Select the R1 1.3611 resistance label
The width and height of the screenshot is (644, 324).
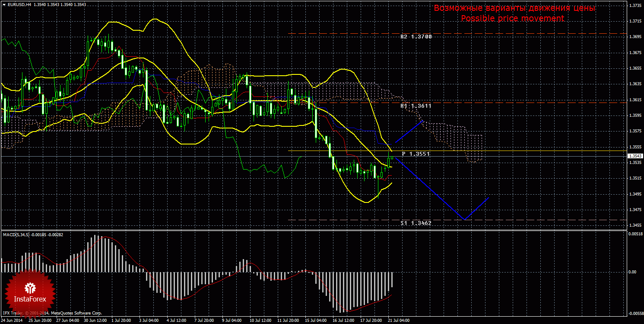[416, 106]
